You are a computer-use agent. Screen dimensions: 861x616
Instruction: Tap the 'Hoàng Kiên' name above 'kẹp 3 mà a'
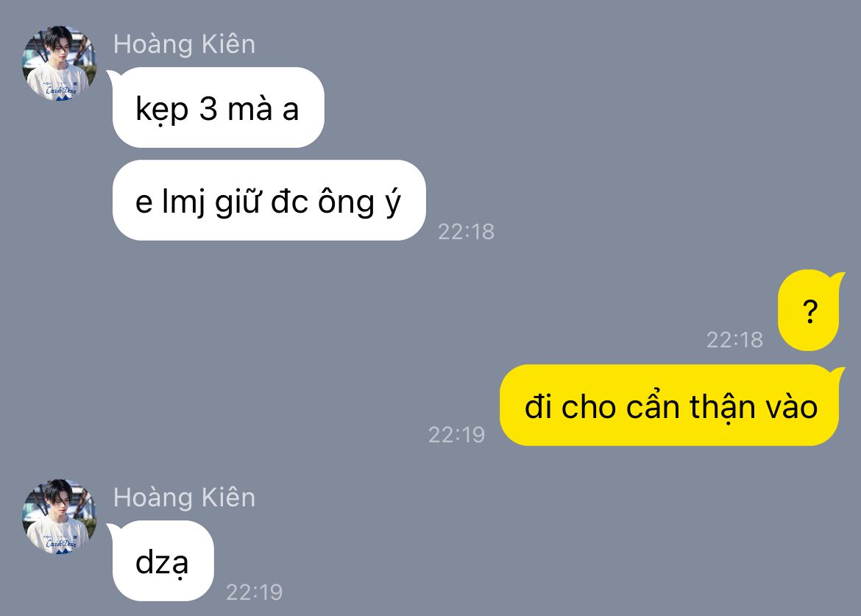[x=184, y=44]
